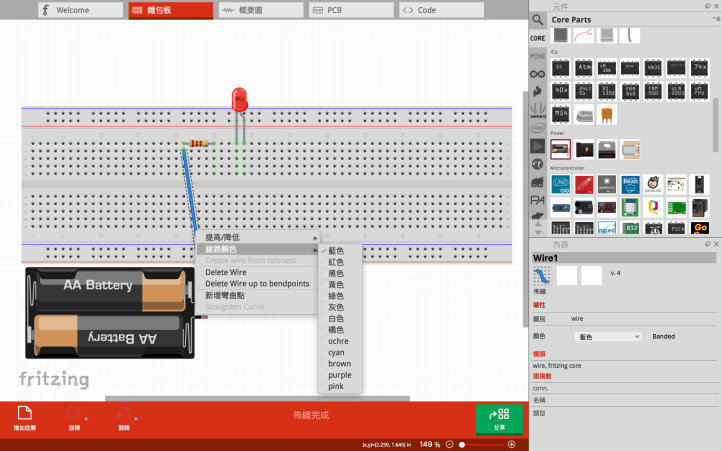Select red from the wire color submenu
The width and height of the screenshot is (722, 451).
click(x=336, y=262)
